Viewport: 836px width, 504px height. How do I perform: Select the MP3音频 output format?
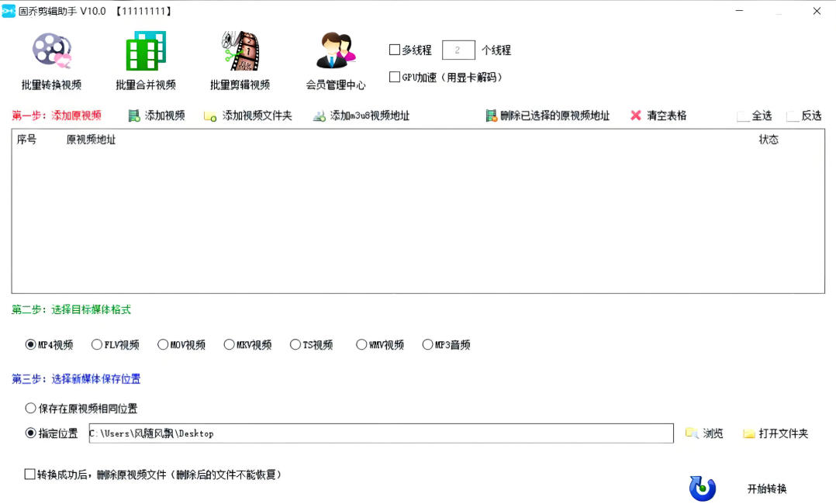coord(428,344)
